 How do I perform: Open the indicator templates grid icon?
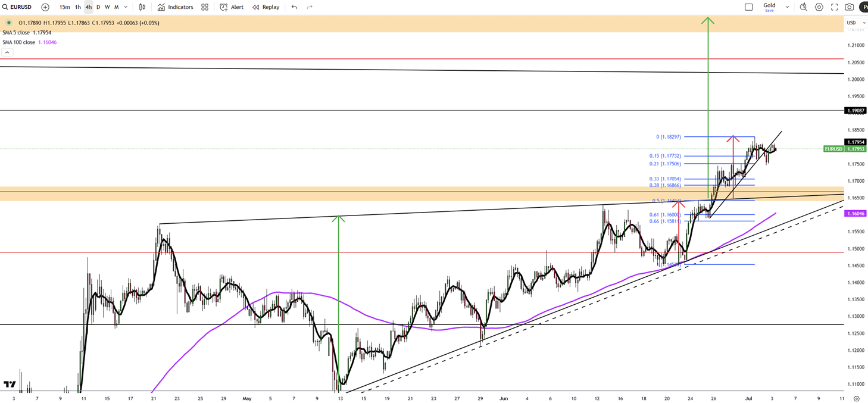coord(205,7)
